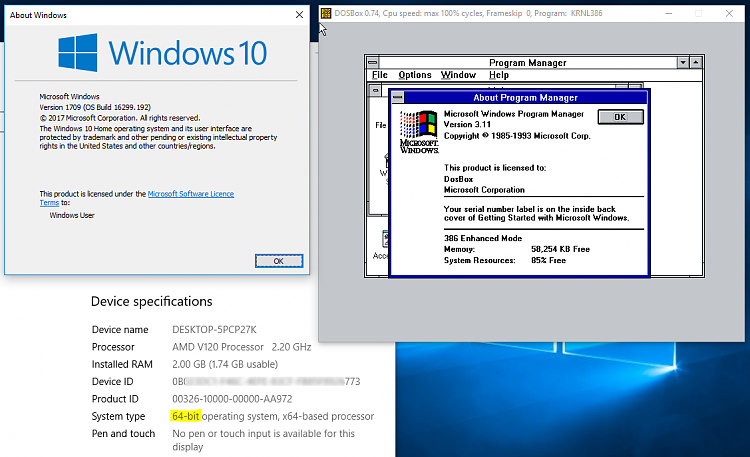
Task: Click the Version 1709 OS Build line
Action: pyautogui.click(x=95, y=107)
